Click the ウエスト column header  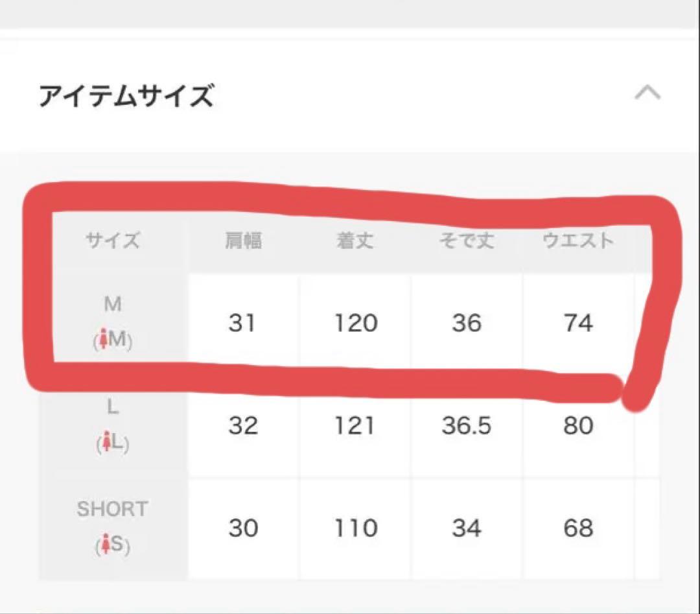(578, 241)
